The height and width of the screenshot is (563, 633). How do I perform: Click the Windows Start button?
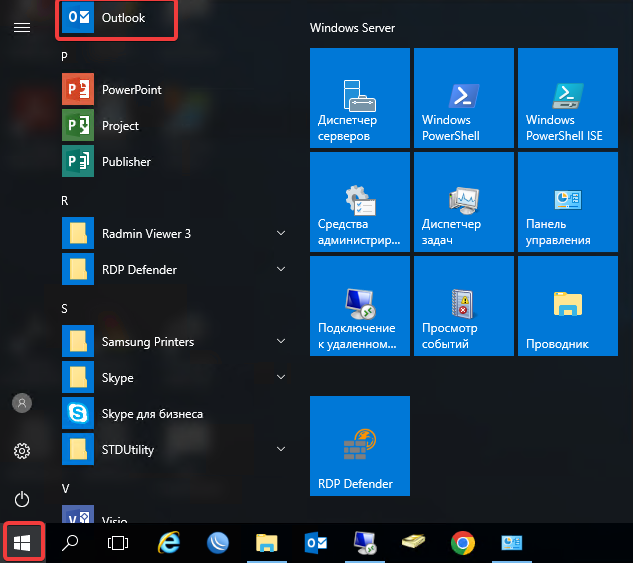click(21, 543)
